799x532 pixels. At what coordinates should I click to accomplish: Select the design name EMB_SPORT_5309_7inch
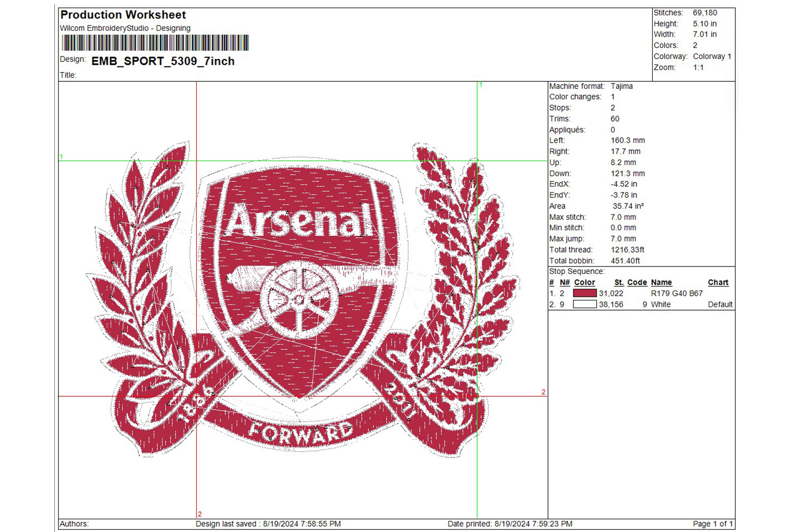(163, 61)
